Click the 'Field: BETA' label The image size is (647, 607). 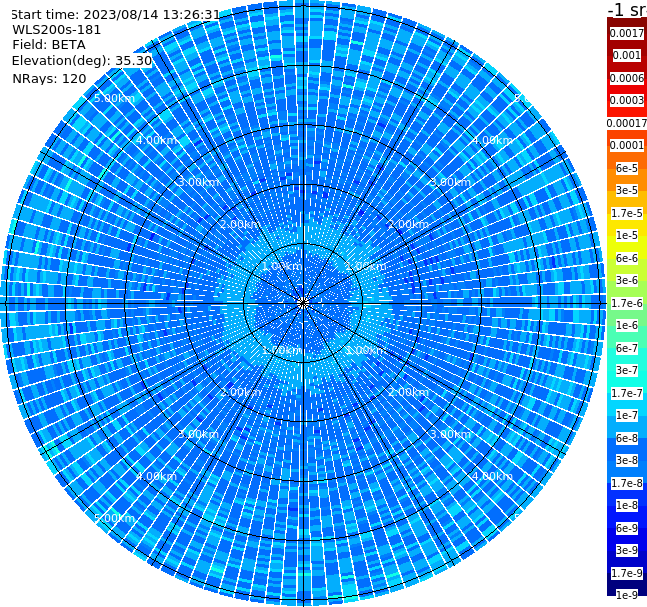click(x=49, y=45)
